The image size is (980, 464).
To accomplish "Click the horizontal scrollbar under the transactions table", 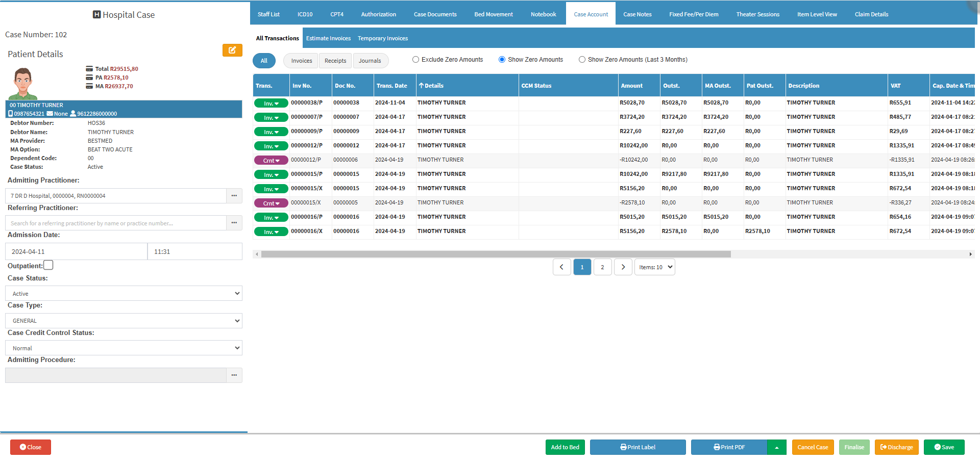I will pyautogui.click(x=495, y=254).
